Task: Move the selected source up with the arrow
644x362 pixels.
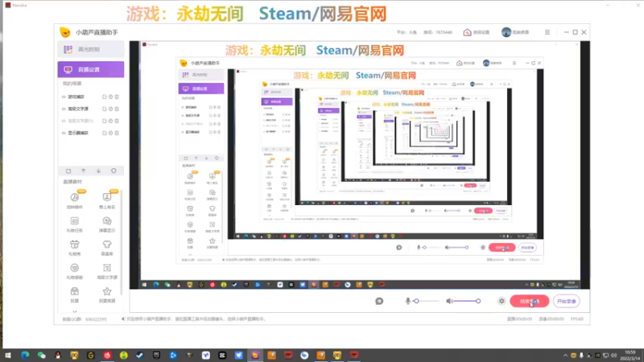Action: click(x=84, y=171)
